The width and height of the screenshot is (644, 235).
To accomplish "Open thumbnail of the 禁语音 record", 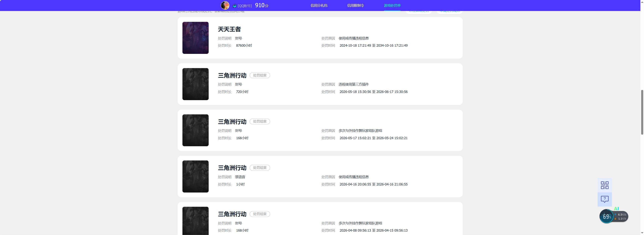I will tap(195, 176).
